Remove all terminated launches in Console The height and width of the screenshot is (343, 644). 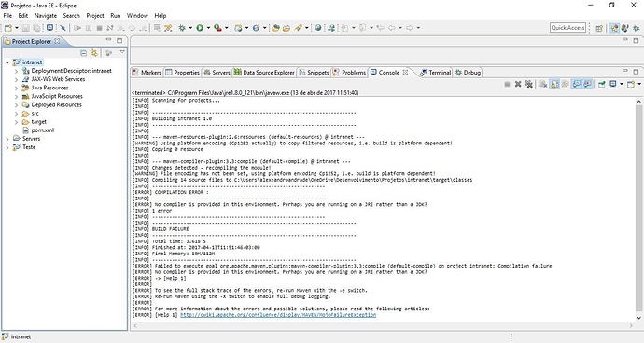(529, 84)
